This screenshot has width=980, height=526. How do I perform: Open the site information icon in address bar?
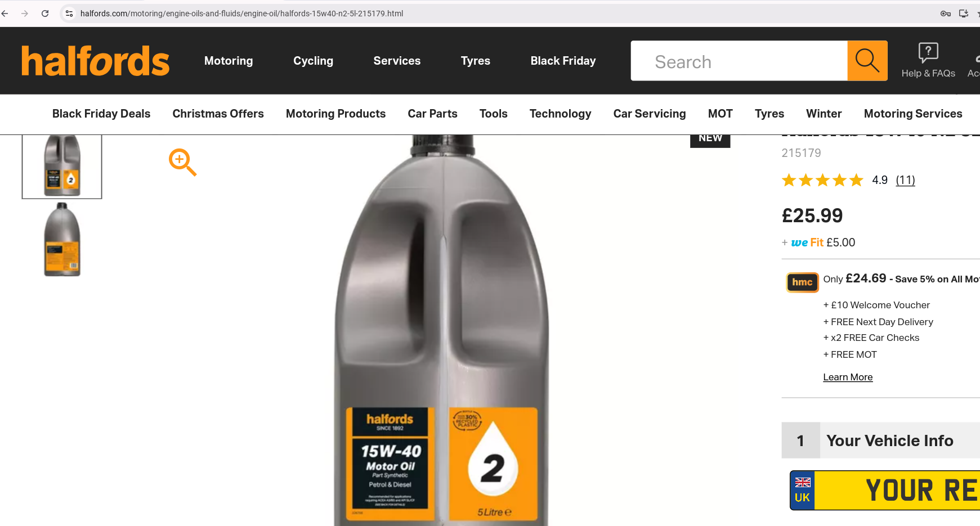[x=69, y=14]
